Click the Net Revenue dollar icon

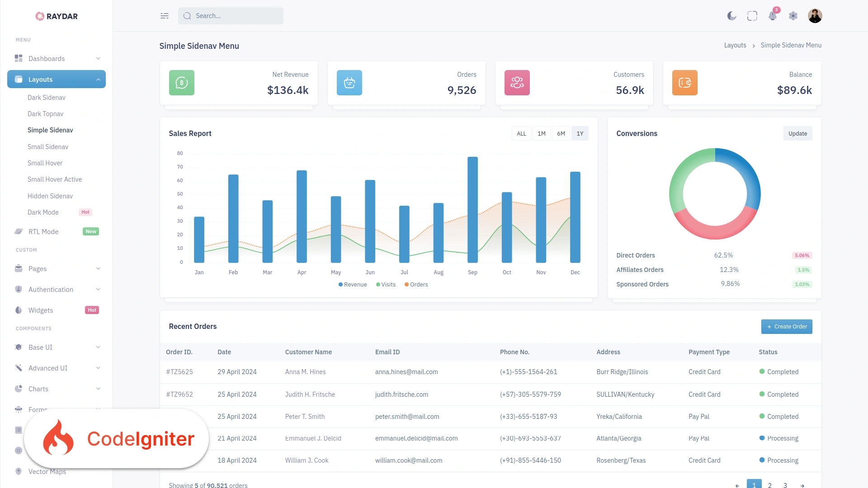(182, 83)
